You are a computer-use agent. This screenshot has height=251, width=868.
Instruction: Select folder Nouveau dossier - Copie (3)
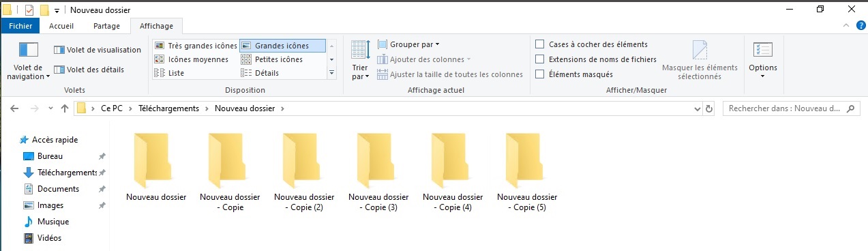coord(378,172)
